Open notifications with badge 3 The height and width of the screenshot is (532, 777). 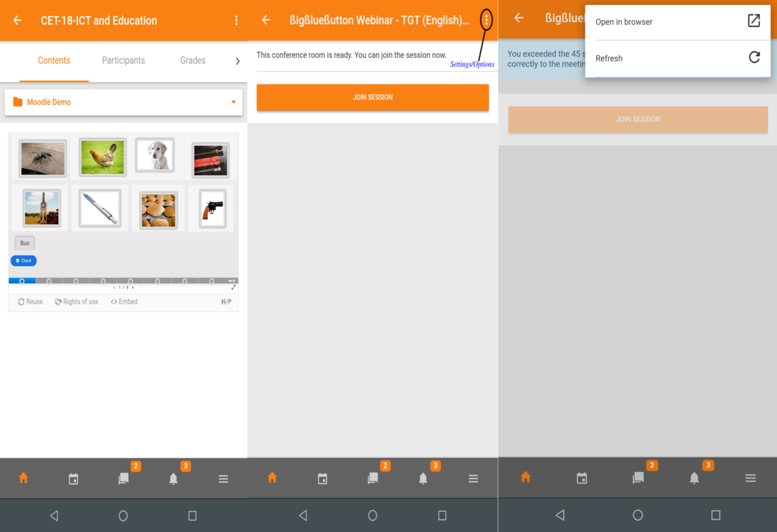pos(173,478)
